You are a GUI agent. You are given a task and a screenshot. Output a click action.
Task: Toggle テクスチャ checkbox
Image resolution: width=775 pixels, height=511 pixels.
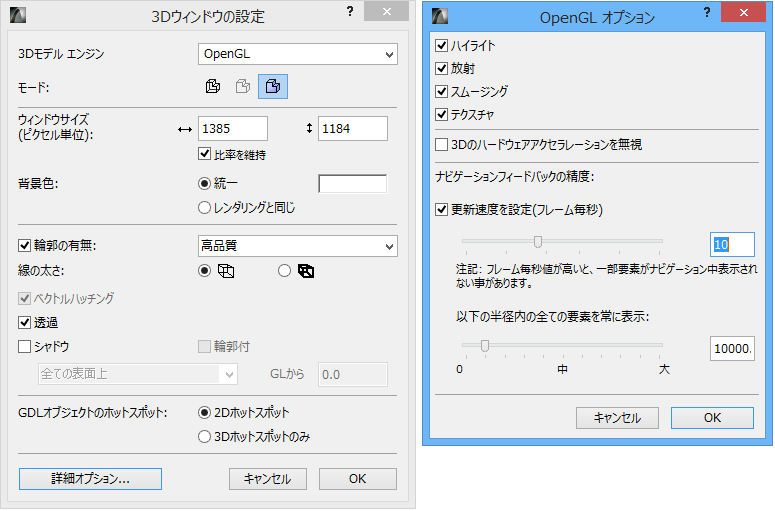pos(441,115)
